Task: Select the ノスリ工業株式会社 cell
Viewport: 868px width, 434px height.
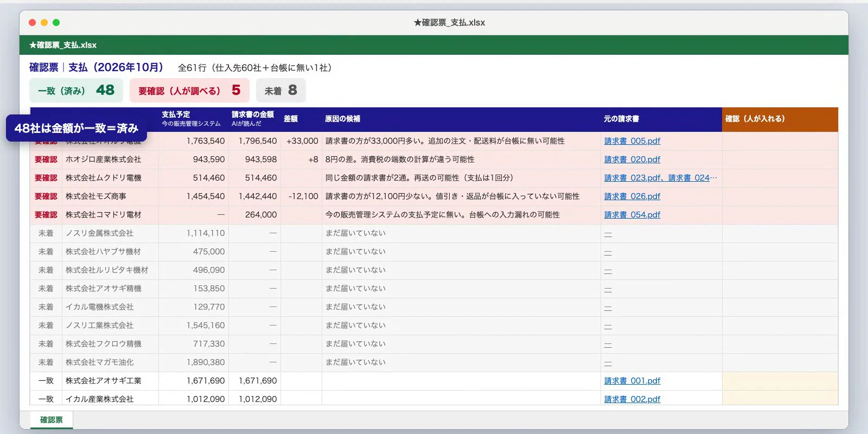Action: pos(110,325)
